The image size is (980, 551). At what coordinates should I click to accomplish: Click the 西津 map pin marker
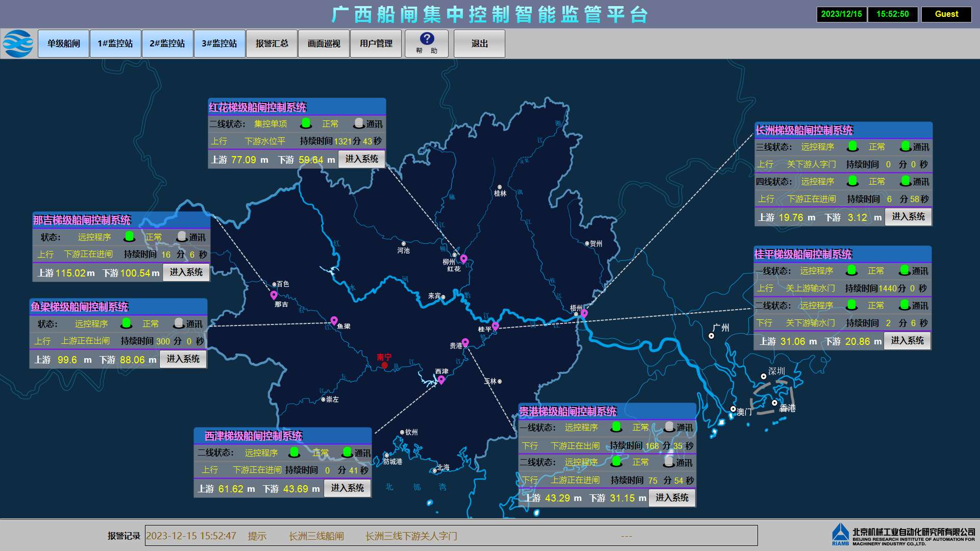[x=441, y=379]
